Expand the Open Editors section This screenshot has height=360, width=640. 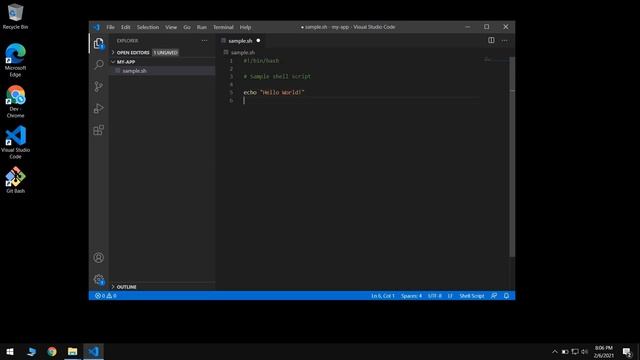[133, 53]
